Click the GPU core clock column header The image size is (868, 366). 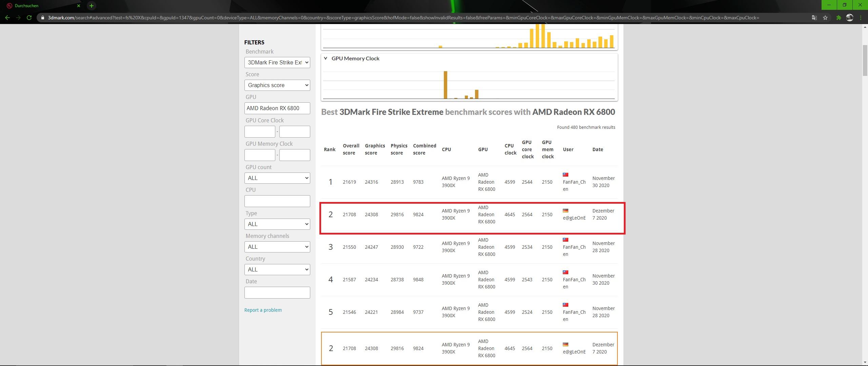[528, 149]
